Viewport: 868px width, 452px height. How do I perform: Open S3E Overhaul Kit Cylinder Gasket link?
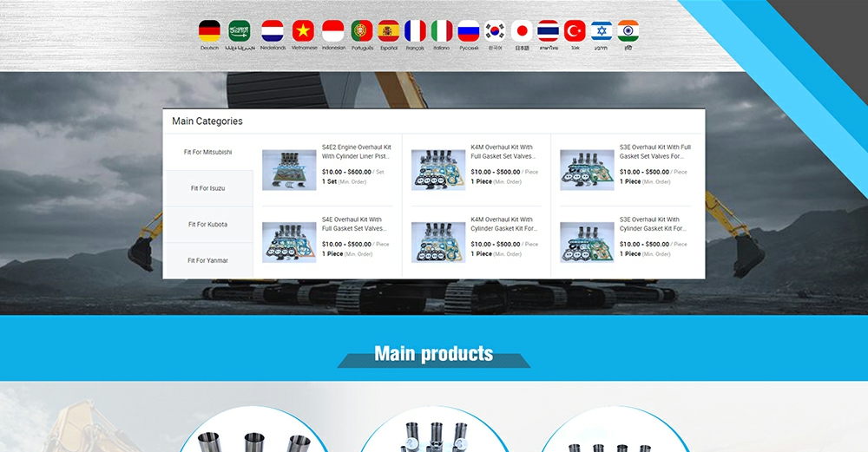point(653,224)
